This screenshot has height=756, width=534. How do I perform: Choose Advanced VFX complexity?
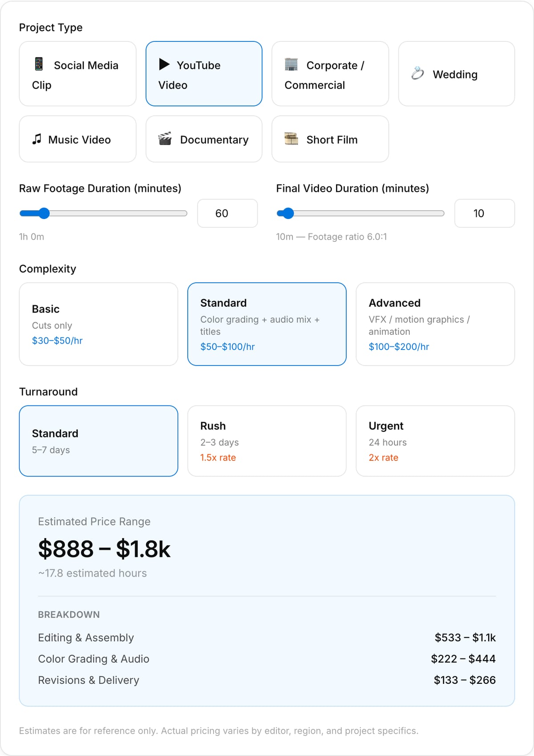click(x=435, y=324)
